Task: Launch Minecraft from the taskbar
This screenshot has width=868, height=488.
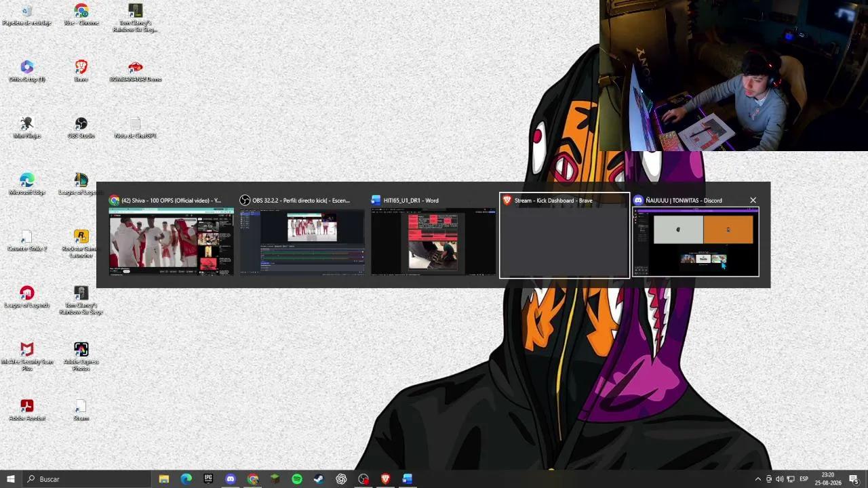Action: point(275,479)
